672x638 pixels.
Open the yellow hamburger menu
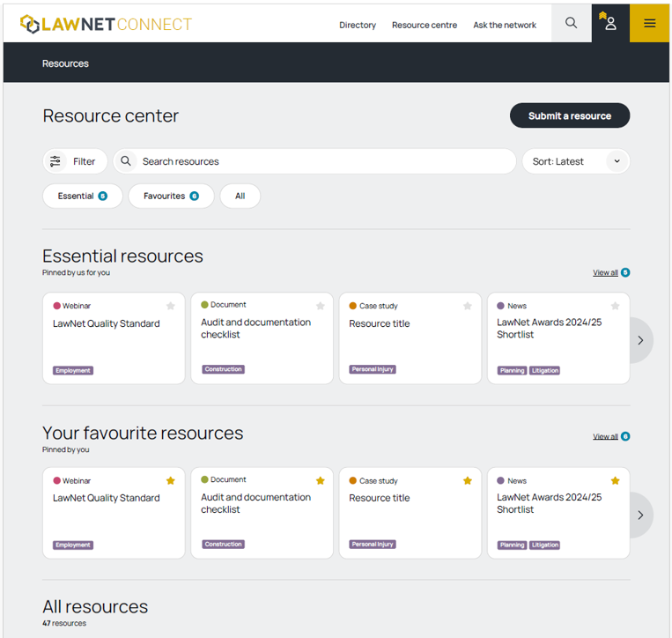649,23
